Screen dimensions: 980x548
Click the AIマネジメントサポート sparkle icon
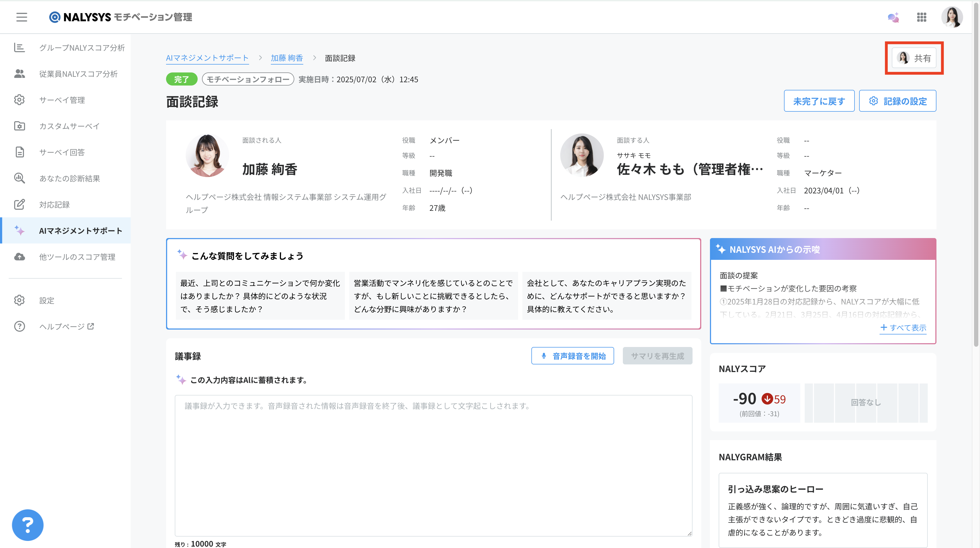19,230
